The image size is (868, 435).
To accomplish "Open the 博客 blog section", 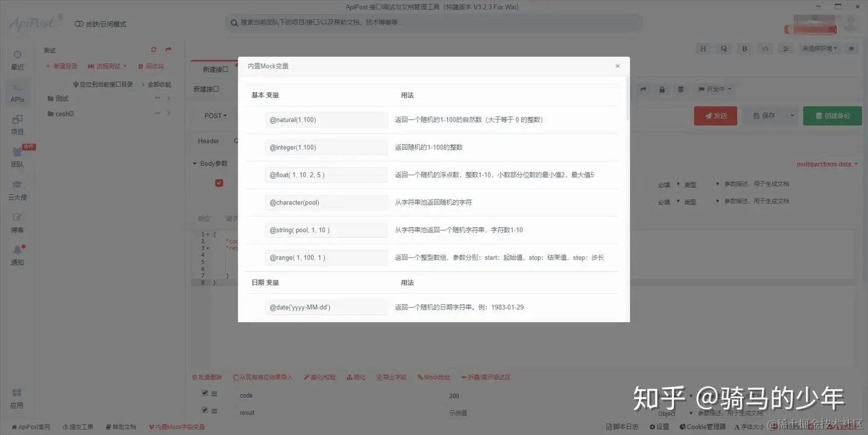I will (x=17, y=223).
